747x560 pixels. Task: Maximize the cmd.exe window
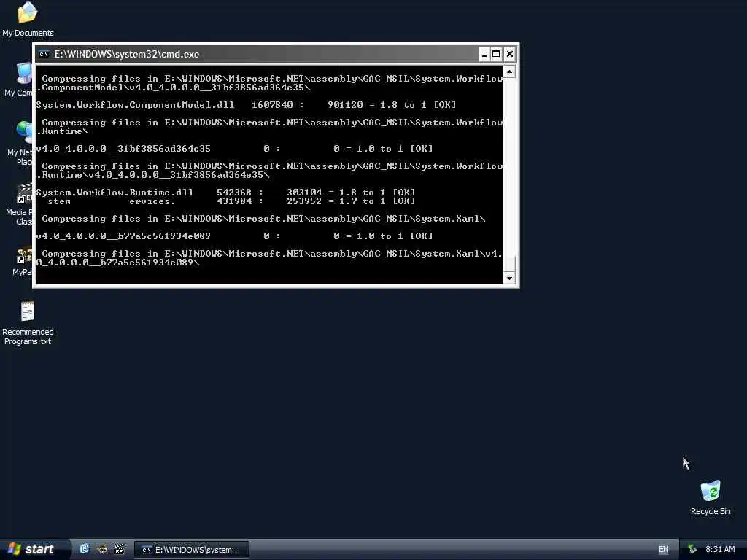[x=496, y=54]
